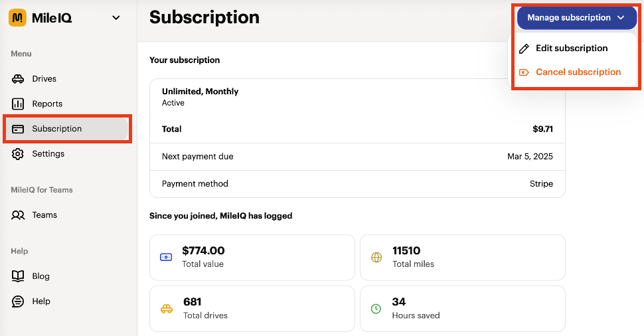Click the pencil icon for Edit subscription
The width and height of the screenshot is (644, 336).
click(x=524, y=48)
